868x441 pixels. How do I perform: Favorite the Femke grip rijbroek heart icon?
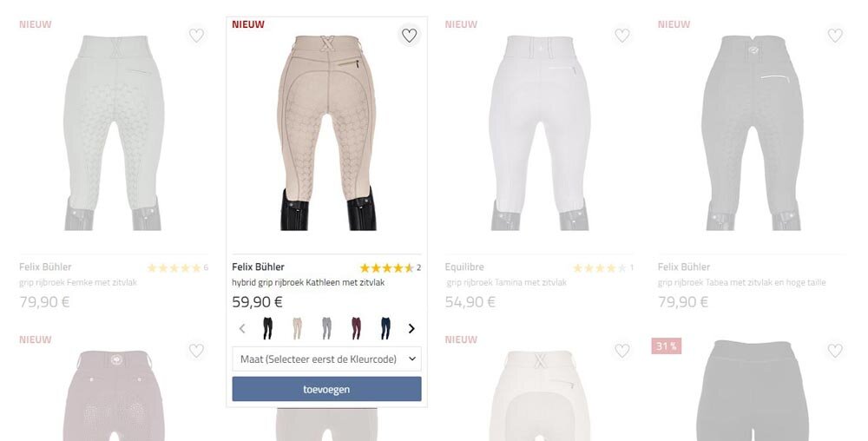point(196,36)
